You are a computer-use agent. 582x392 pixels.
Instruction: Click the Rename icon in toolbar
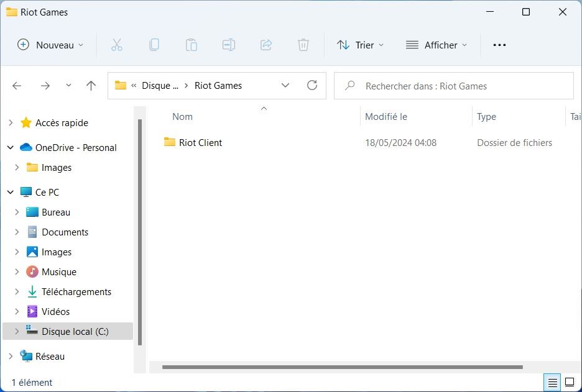coord(229,45)
